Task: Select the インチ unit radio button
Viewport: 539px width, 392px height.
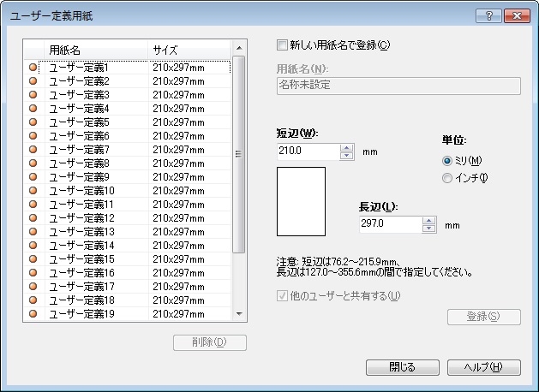Action: click(x=446, y=178)
